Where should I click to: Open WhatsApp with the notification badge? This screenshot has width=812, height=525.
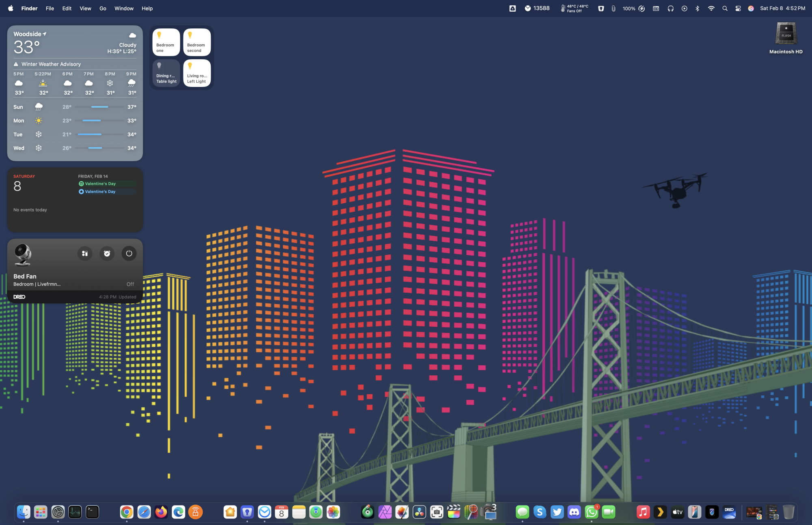(x=591, y=512)
